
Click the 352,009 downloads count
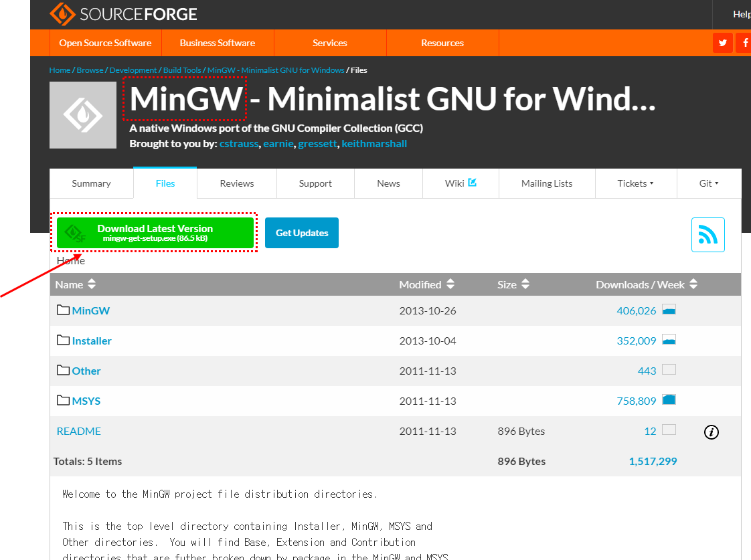(x=637, y=341)
